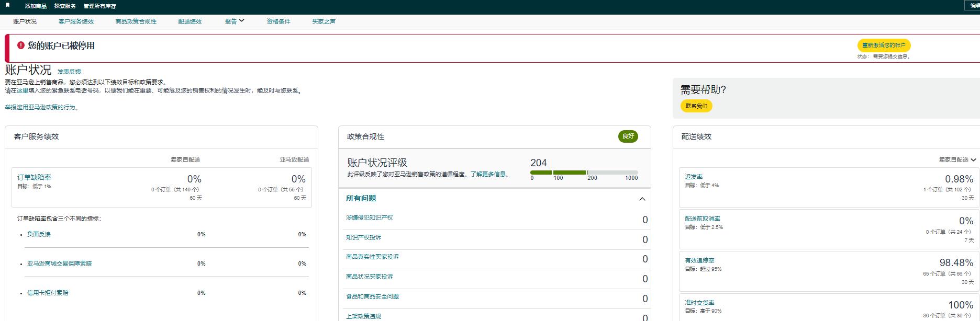This screenshot has width=980, height=321.
Task: Expand the 报告 dropdown menu
Action: click(235, 21)
